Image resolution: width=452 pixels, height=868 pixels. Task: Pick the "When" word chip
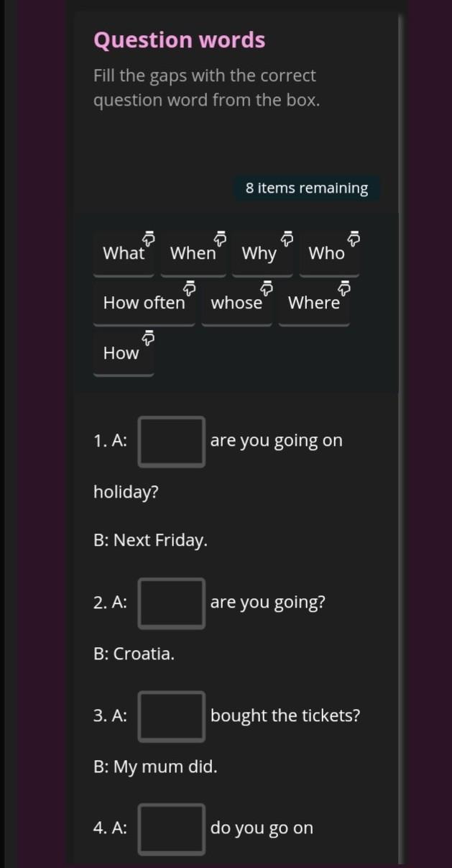point(193,254)
